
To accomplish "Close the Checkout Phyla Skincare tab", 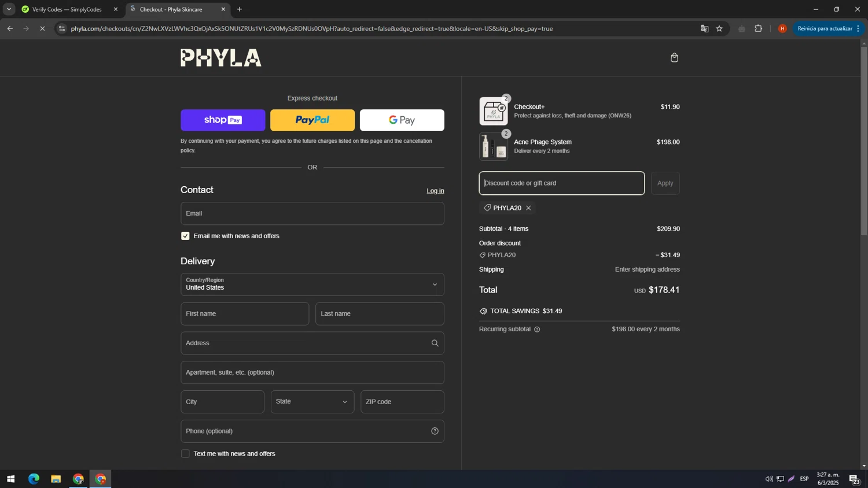I will pyautogui.click(x=223, y=9).
